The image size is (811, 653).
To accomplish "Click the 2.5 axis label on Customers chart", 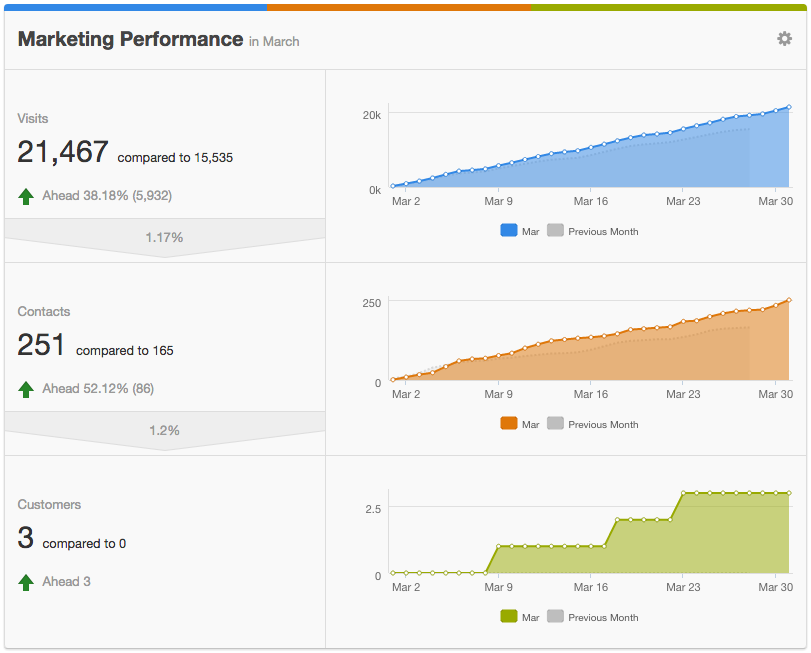I will (373, 509).
